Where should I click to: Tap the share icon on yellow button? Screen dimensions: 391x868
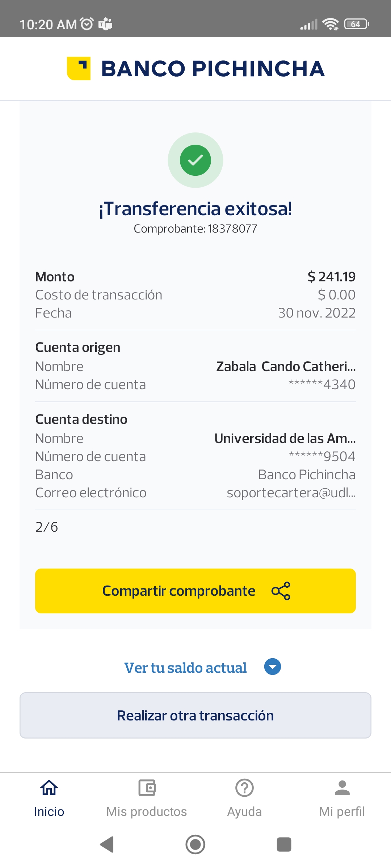[281, 591]
